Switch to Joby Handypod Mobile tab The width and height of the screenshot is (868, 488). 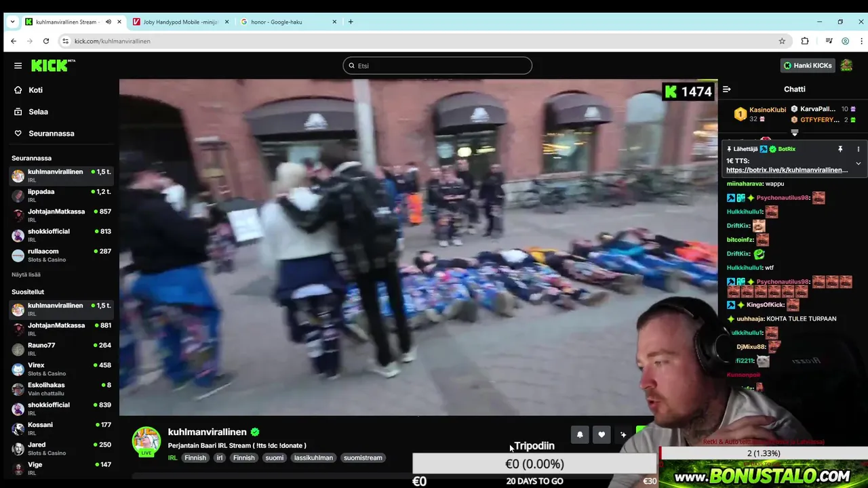point(180,22)
